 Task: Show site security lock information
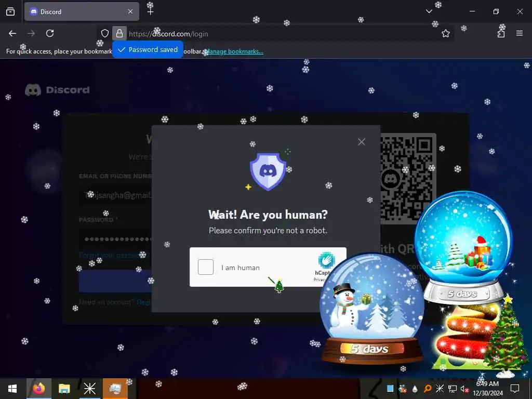point(119,33)
